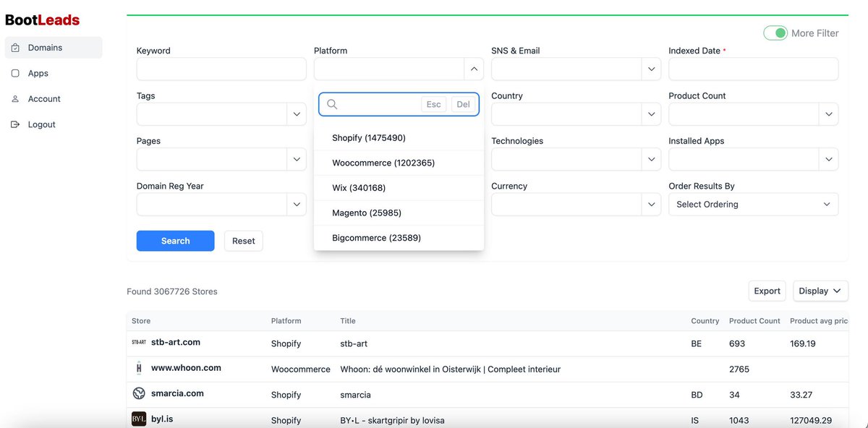The height and width of the screenshot is (428, 868).
Task: Click the Export button
Action: (x=767, y=291)
